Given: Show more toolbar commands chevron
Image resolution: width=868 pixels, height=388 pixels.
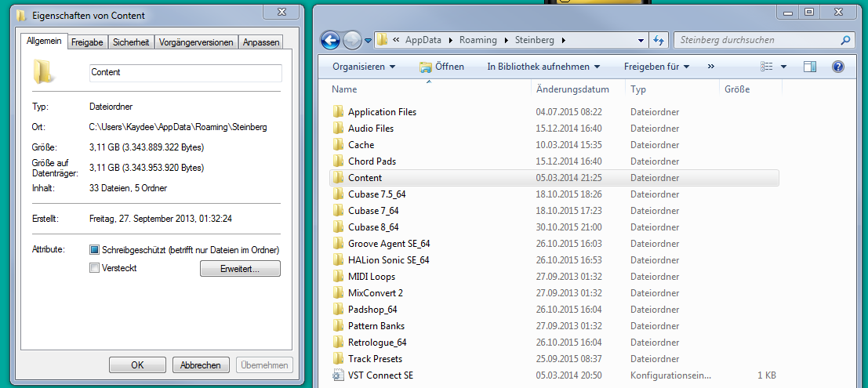Looking at the screenshot, I should point(710,67).
